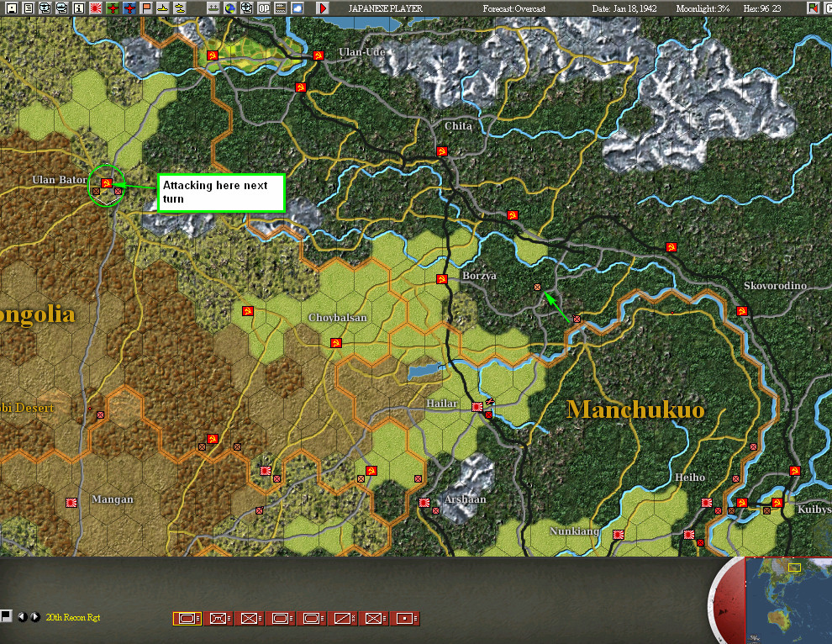The width and height of the screenshot is (832, 644).
Task: Open the third toolbar icon with stacked screens
Action: (x=45, y=8)
